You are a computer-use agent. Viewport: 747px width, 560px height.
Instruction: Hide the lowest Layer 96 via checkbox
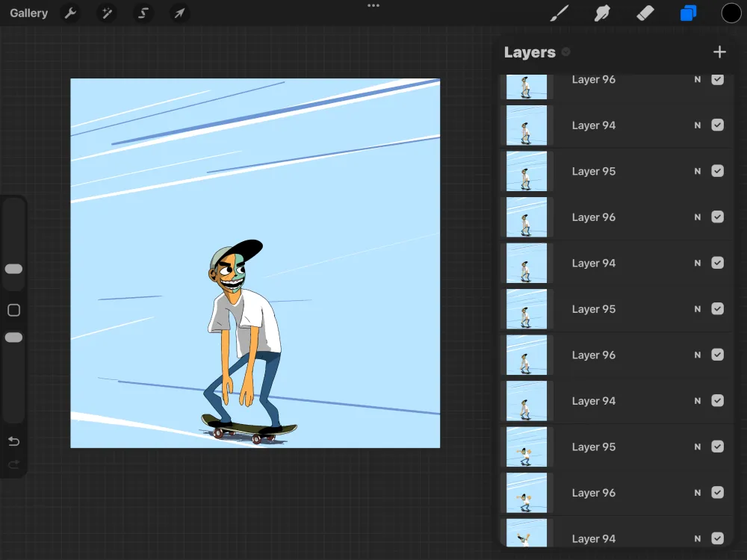[x=717, y=492]
